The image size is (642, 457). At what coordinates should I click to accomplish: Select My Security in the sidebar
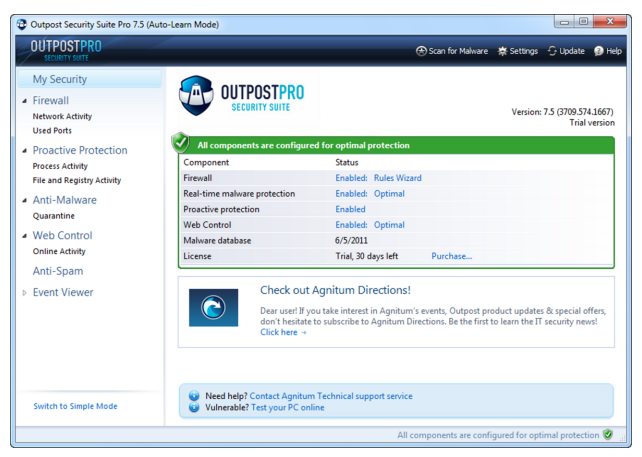(90, 79)
